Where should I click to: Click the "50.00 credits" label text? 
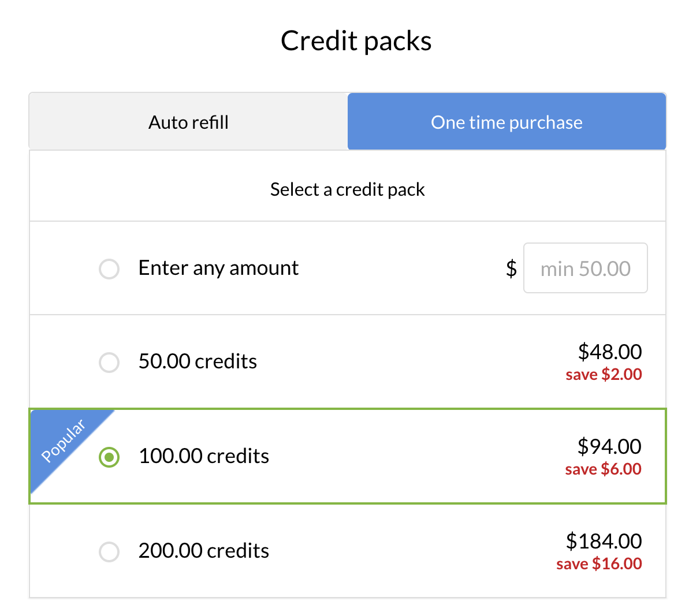click(198, 361)
